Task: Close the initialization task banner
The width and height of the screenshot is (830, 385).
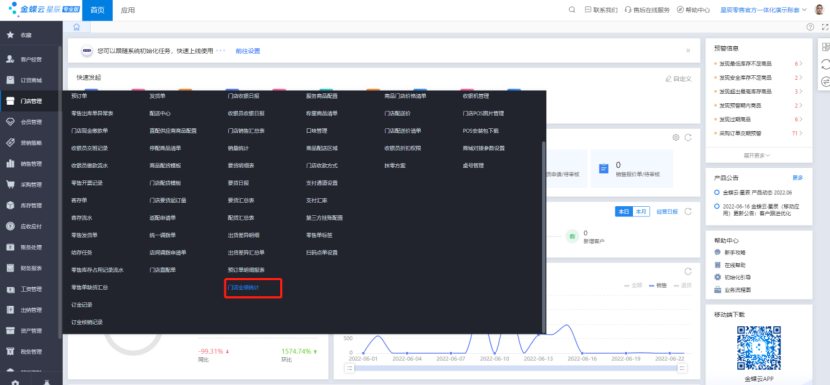Action: click(x=688, y=51)
